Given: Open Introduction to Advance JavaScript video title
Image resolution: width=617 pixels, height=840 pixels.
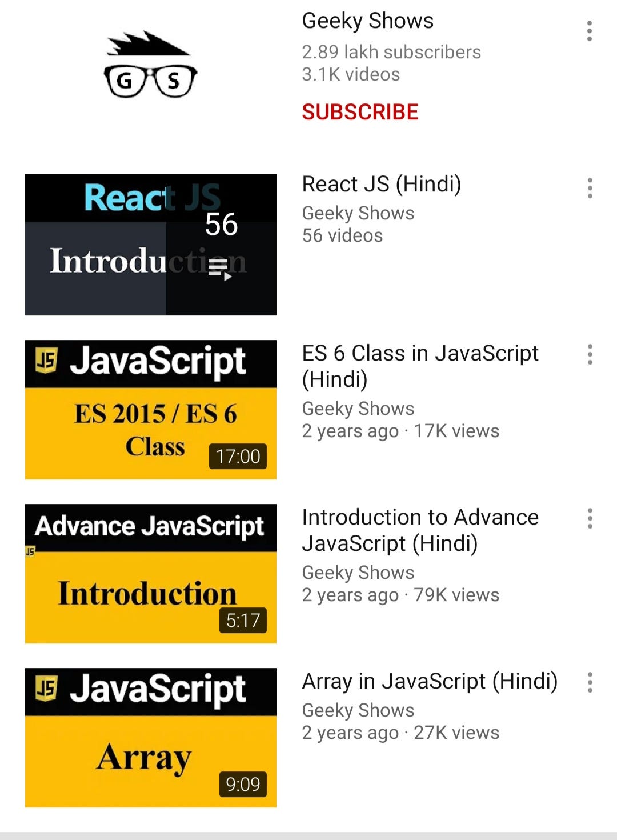Looking at the screenshot, I should point(420,530).
